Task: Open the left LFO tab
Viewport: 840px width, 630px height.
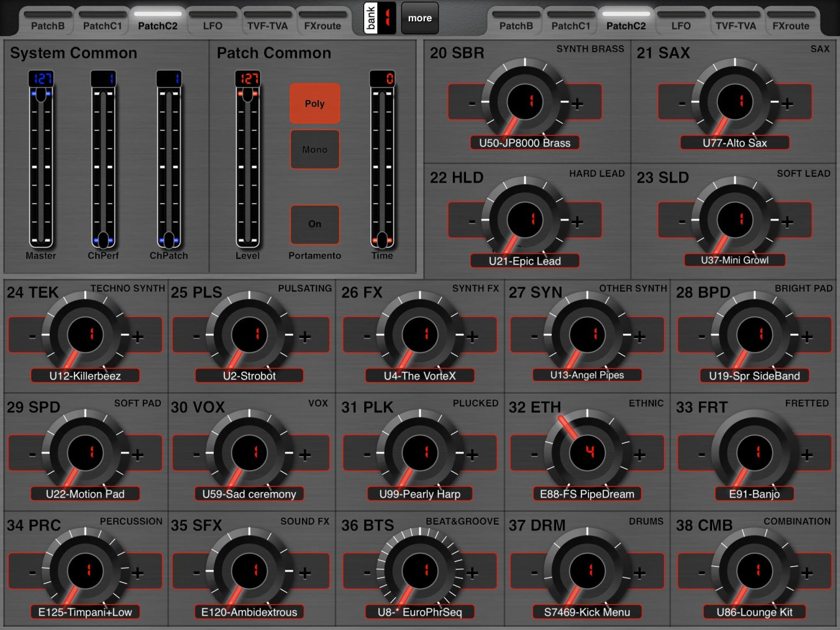Action: (x=213, y=22)
